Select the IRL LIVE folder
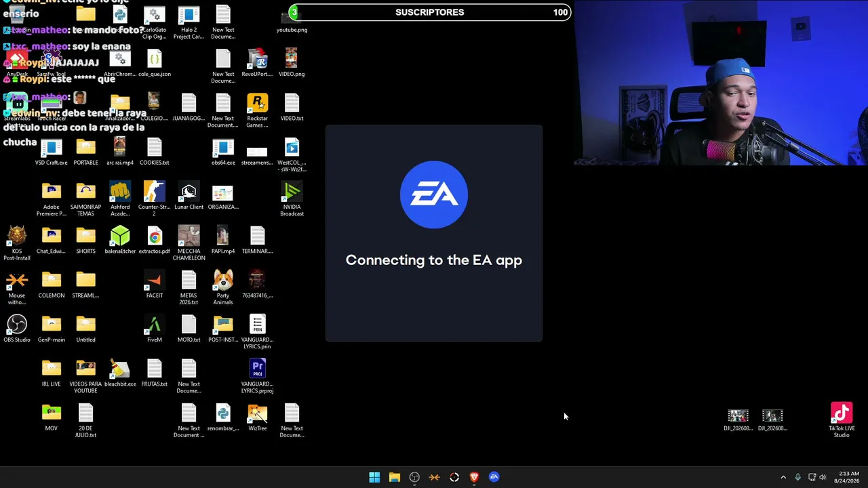Image resolution: width=868 pixels, height=488 pixels. pos(52,369)
